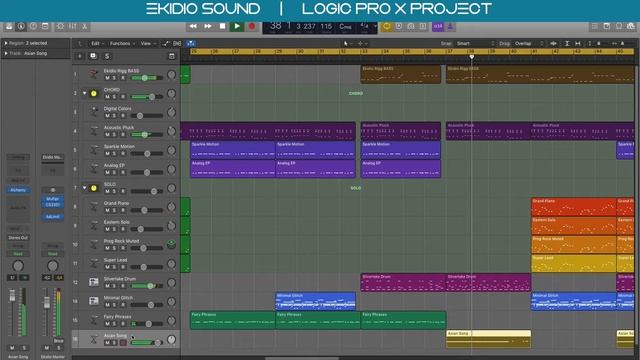Open Smart Controls in control bar

tap(60, 27)
